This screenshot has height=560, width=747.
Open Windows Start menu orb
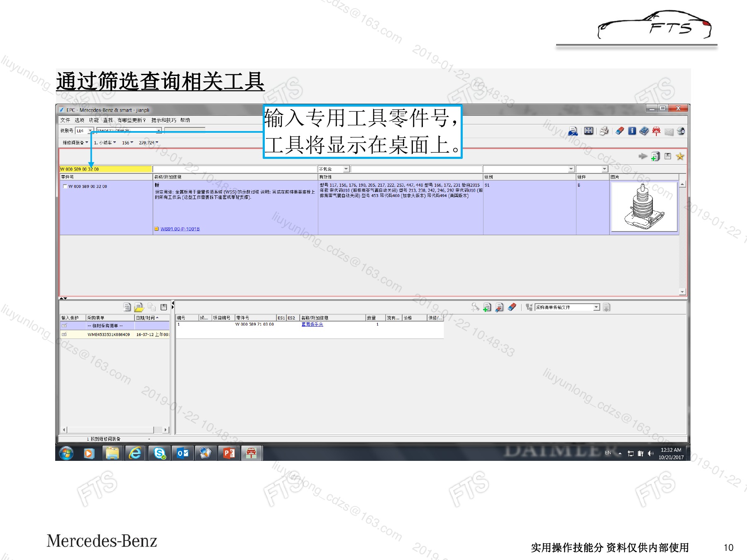66,453
